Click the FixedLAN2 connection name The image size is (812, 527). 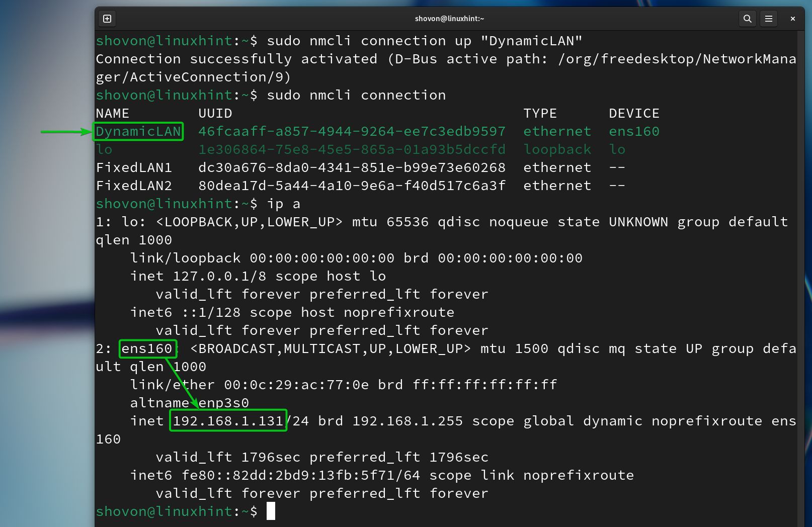pos(134,186)
